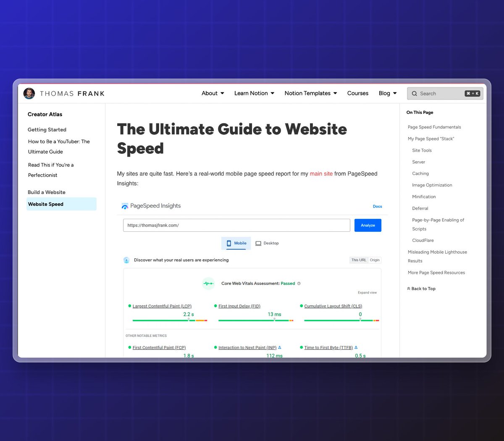Open the Notion Templates dropdown

[x=311, y=93]
